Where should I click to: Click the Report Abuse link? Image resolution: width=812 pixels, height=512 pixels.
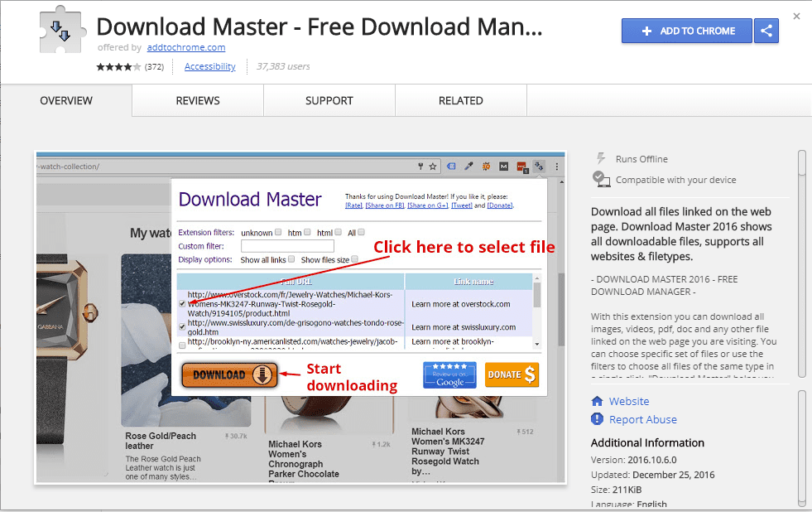(642, 419)
